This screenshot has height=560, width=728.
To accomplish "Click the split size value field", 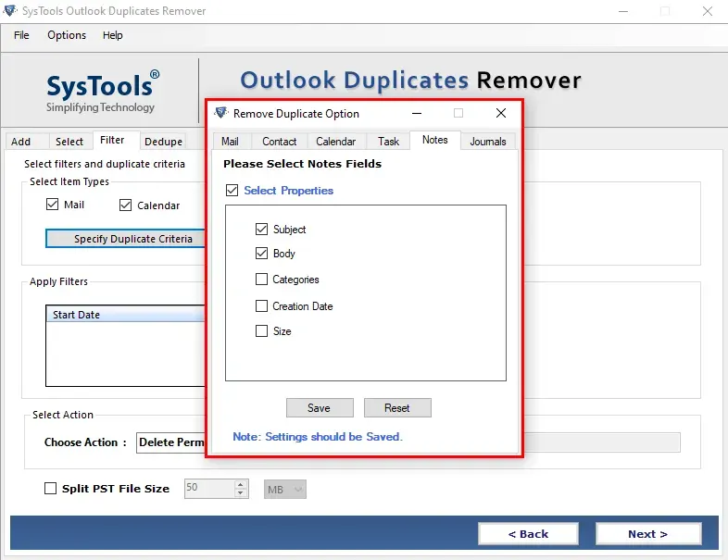I will [209, 489].
